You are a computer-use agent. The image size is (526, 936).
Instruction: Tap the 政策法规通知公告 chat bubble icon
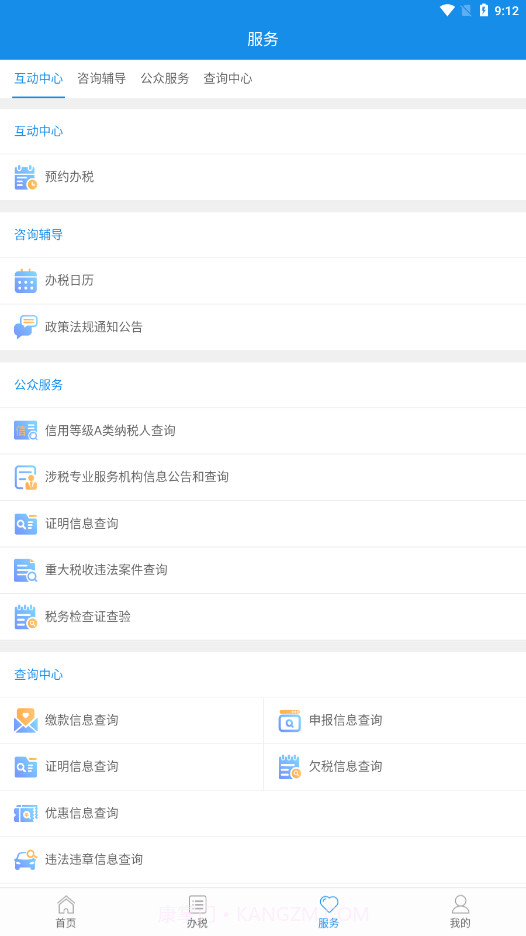[x=26, y=327]
